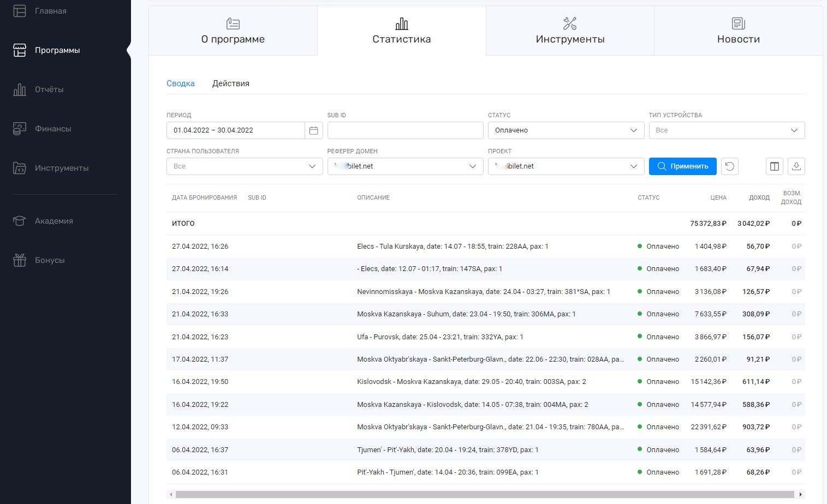The image size is (827, 504).
Task: Open Отчёты in the sidebar
Action: [x=49, y=89]
